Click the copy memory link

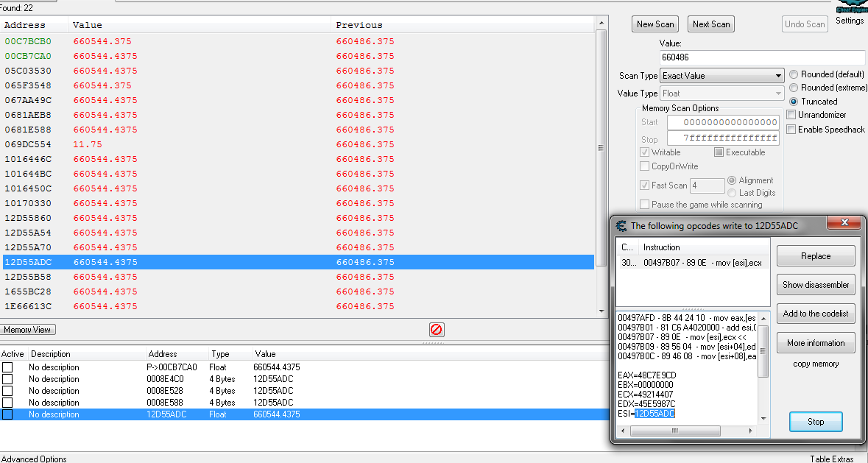[816, 364]
